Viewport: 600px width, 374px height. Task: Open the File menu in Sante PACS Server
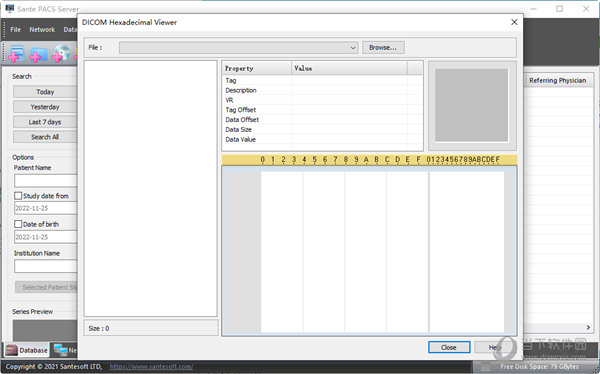(16, 29)
